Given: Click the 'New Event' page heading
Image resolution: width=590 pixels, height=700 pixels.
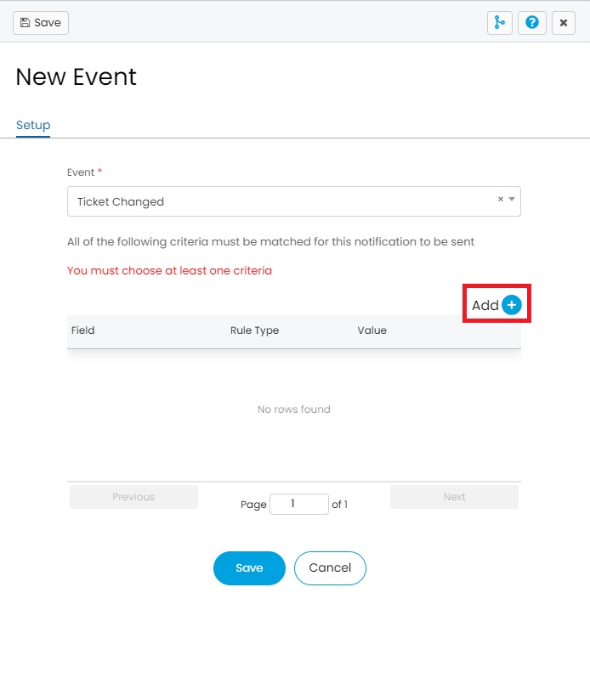Looking at the screenshot, I should 77,76.
